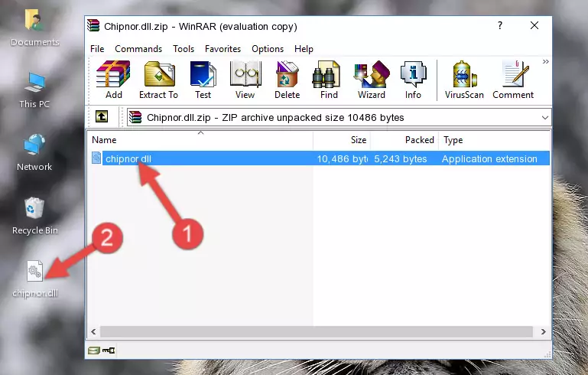
Task: Open the Options menu
Action: tap(268, 49)
